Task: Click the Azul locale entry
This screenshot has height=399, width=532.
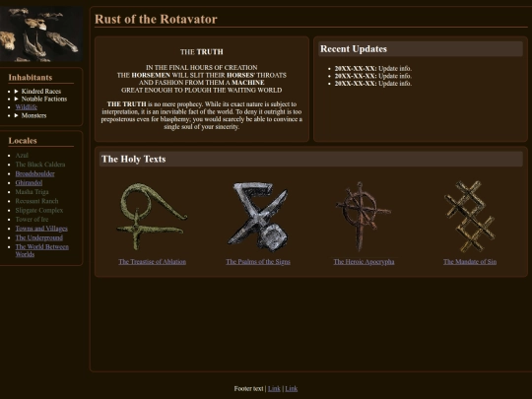Action: point(22,156)
